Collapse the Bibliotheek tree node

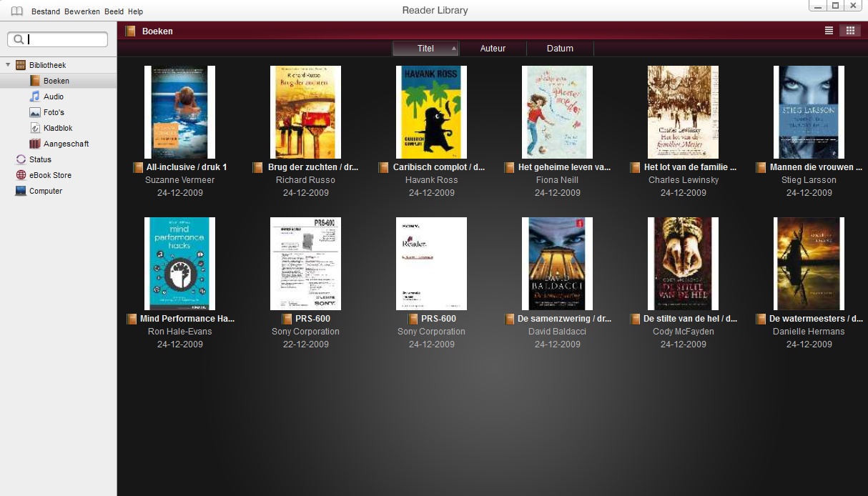[9, 65]
